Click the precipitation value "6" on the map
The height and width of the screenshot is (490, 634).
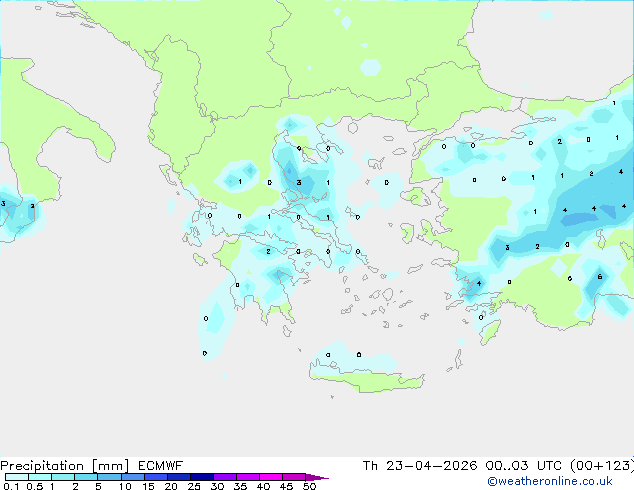(x=600, y=277)
